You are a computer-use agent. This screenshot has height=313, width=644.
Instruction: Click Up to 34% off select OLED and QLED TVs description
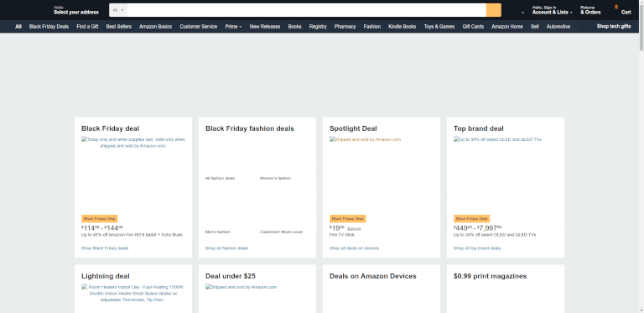coord(495,235)
